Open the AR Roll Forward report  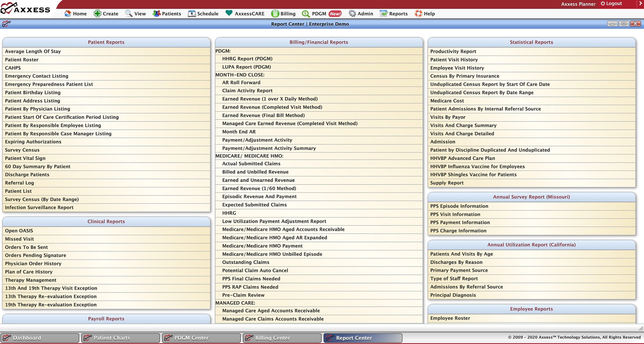(x=241, y=83)
